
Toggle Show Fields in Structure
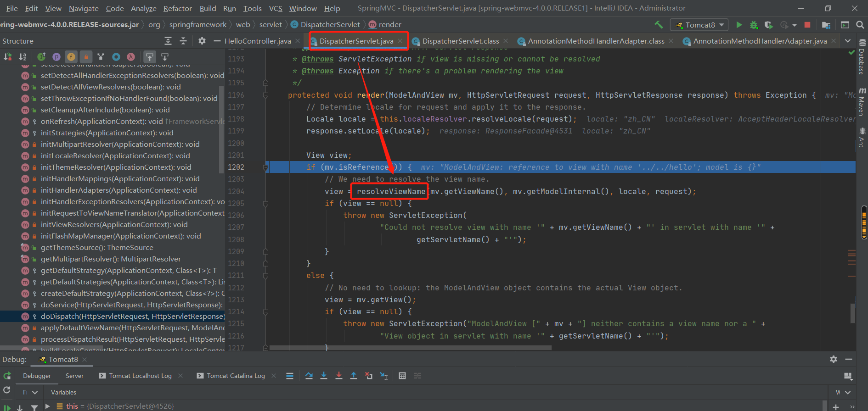pyautogui.click(x=71, y=57)
